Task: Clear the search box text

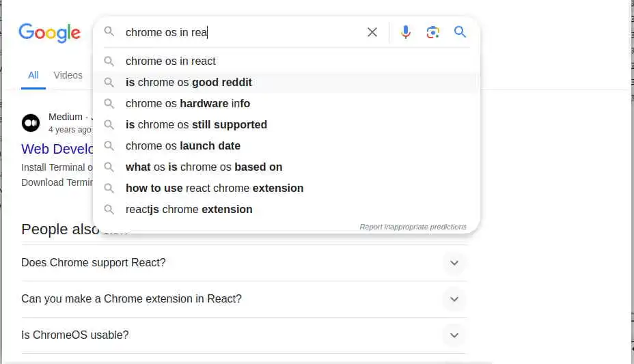Action: tap(372, 32)
